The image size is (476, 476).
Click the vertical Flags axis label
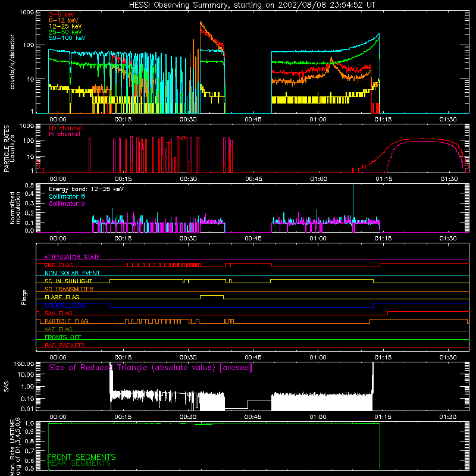point(24,297)
